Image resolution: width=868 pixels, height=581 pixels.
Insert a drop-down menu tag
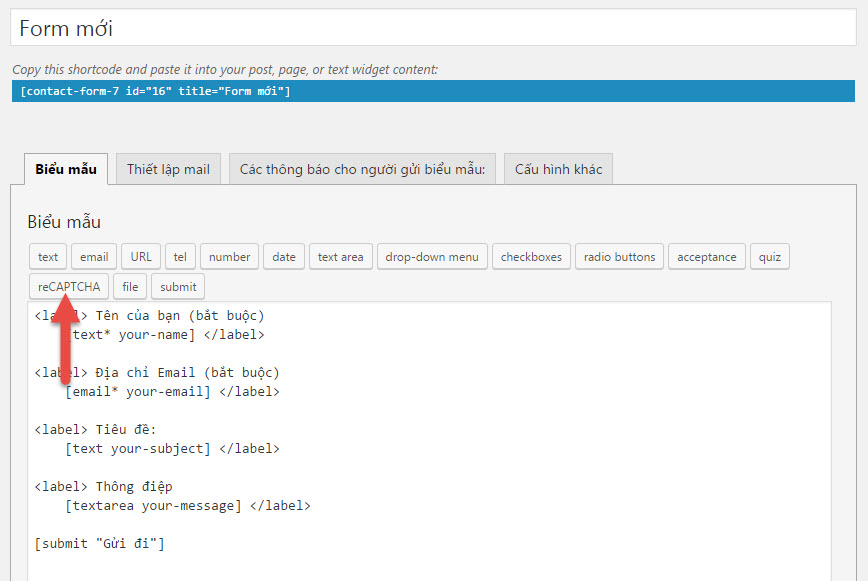point(432,257)
